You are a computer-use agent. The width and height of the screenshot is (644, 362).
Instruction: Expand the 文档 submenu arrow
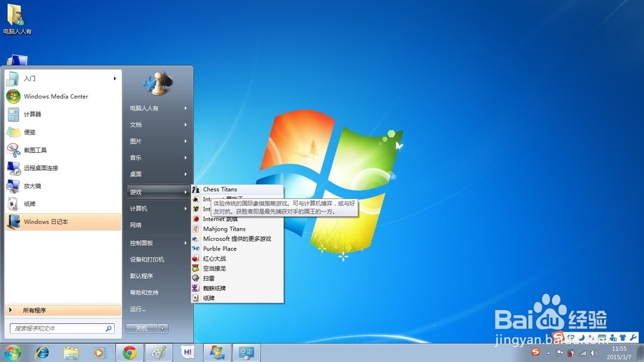tap(185, 124)
